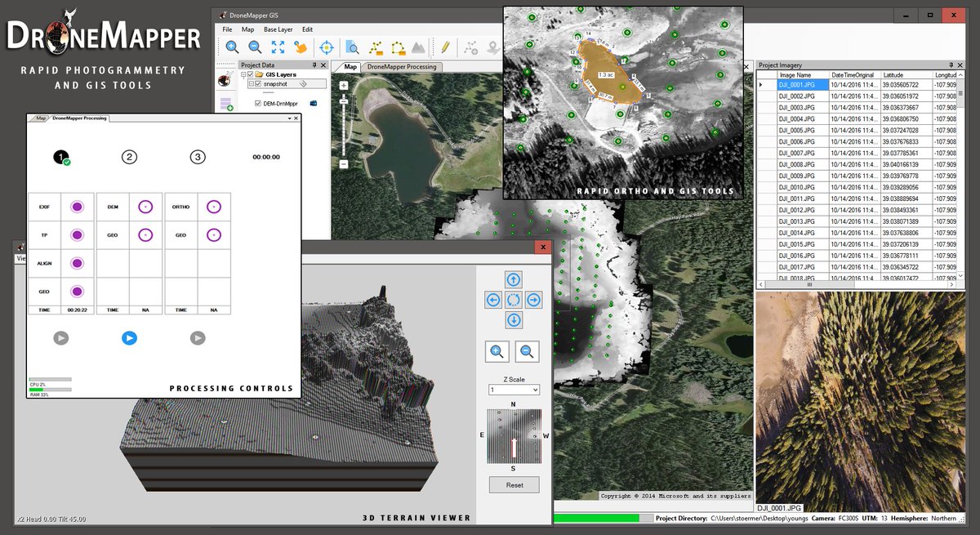Toggle the GIS Layers checkbox

click(250, 74)
